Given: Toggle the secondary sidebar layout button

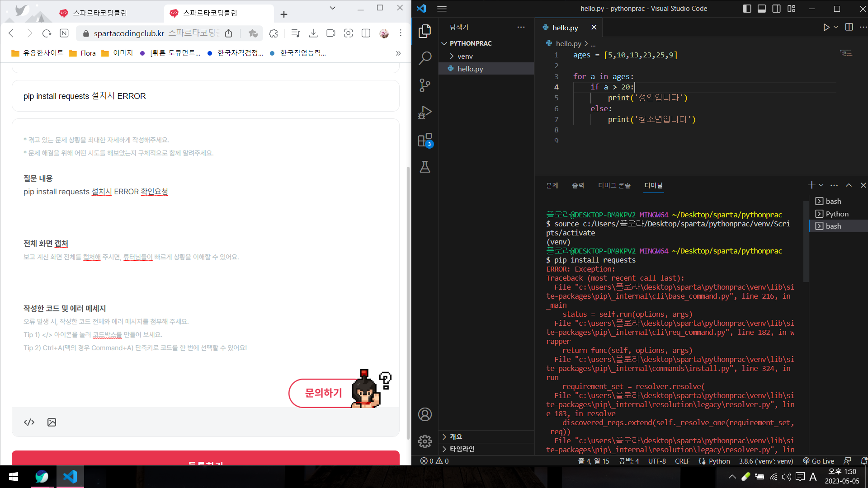Looking at the screenshot, I should [776, 9].
